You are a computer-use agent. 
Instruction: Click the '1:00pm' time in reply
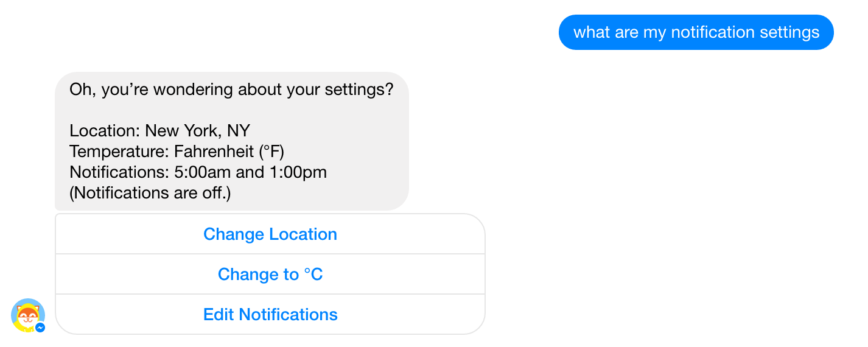[298, 172]
